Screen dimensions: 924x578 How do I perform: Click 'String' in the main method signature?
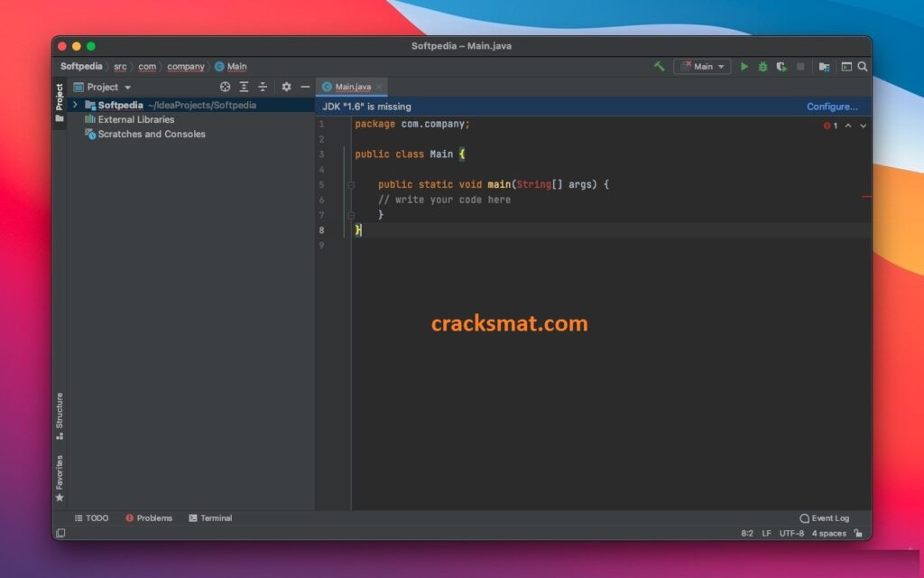(533, 184)
